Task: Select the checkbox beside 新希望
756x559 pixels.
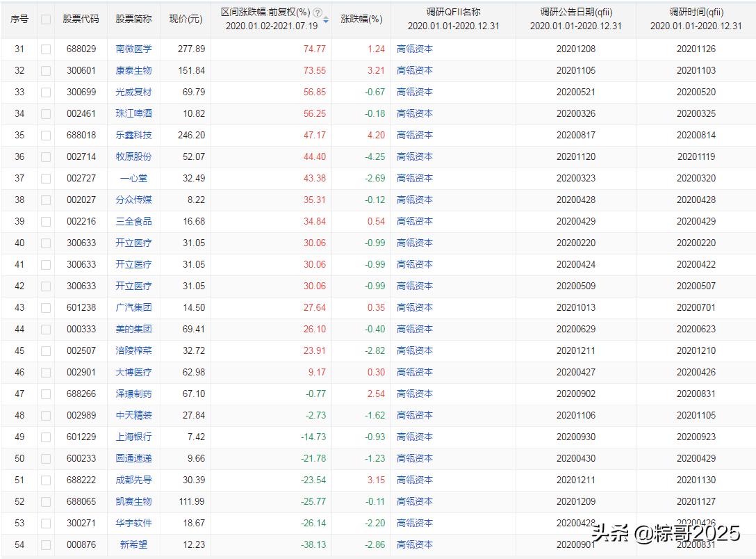Action: click(x=46, y=544)
